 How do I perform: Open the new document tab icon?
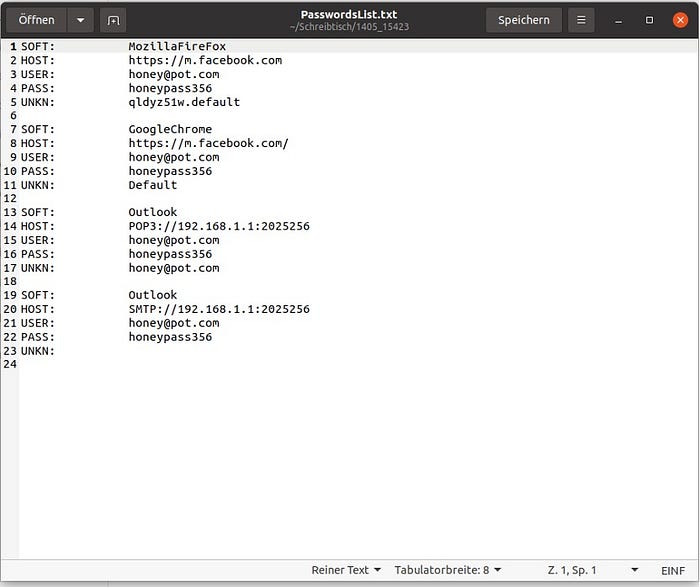(113, 20)
